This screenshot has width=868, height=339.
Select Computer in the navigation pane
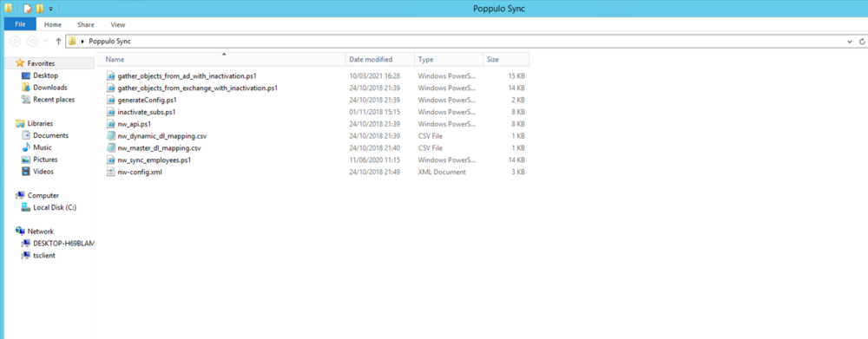coord(43,195)
